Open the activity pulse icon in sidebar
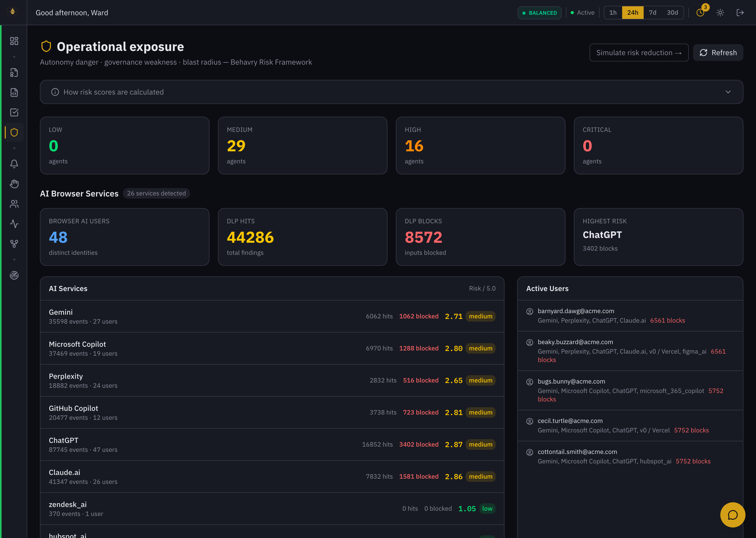 click(14, 224)
